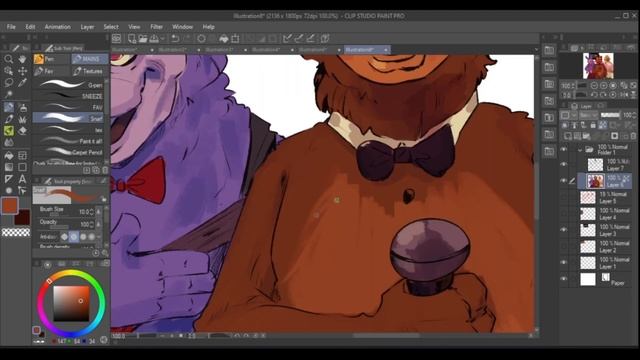This screenshot has height=360, width=640.
Task: Click the Scale/Transform icon in command bar
Action: tap(235, 38)
